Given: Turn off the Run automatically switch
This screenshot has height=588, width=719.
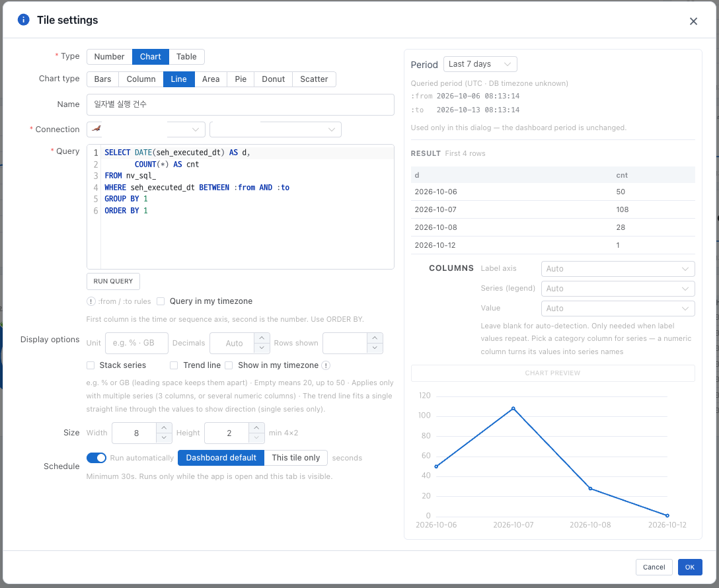Looking at the screenshot, I should point(96,458).
